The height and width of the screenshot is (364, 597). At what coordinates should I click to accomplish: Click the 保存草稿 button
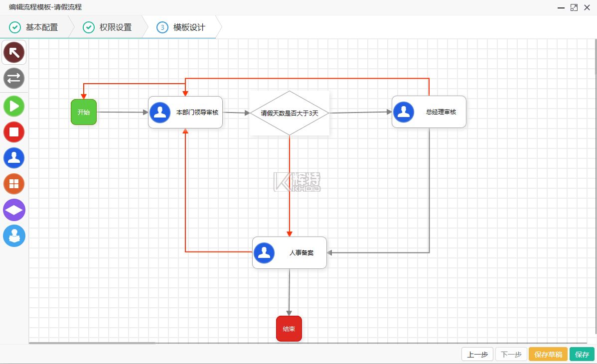click(x=548, y=354)
